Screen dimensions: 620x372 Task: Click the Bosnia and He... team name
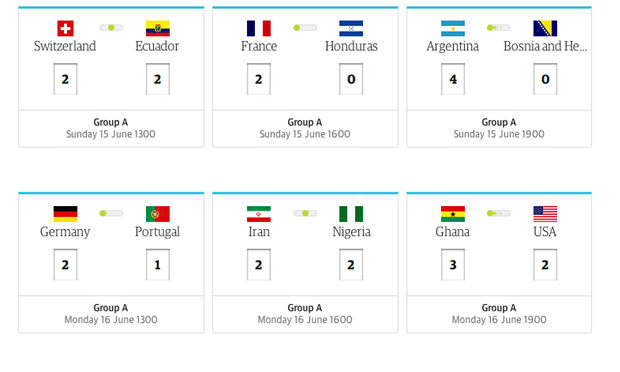[545, 46]
